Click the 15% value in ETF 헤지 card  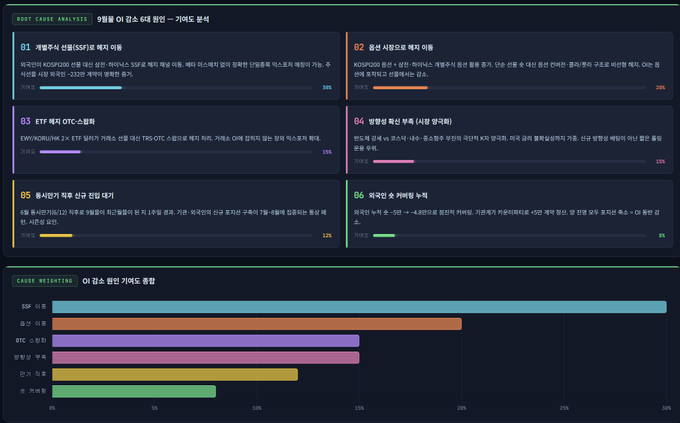[327, 152]
